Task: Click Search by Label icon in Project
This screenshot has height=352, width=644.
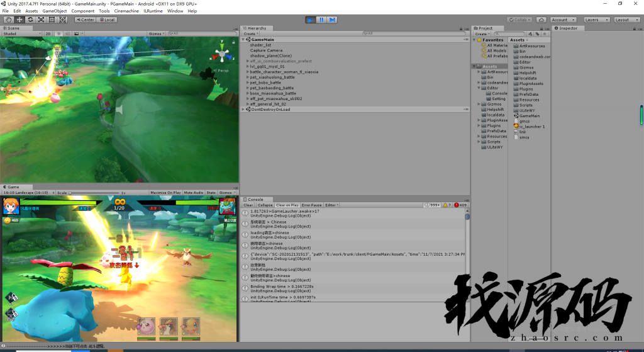Action: coord(537,34)
